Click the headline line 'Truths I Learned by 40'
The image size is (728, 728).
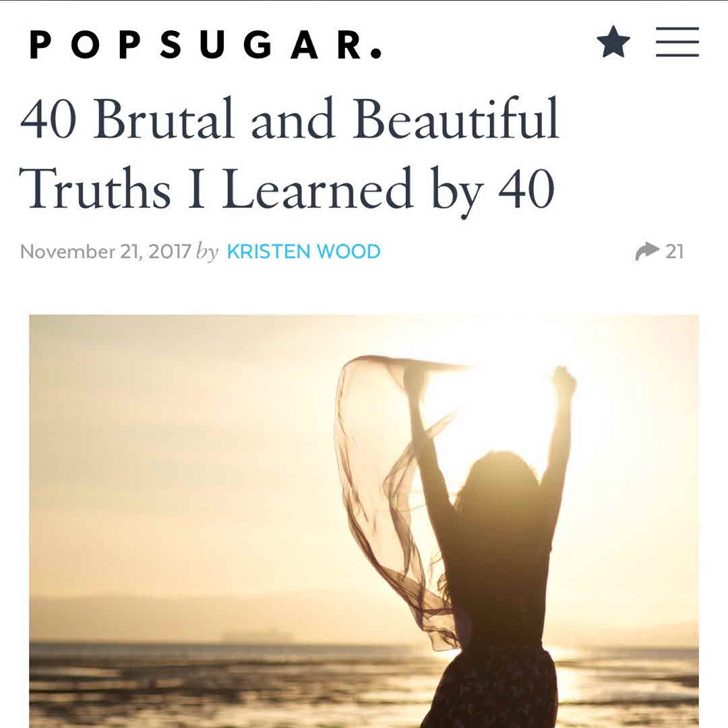287,189
